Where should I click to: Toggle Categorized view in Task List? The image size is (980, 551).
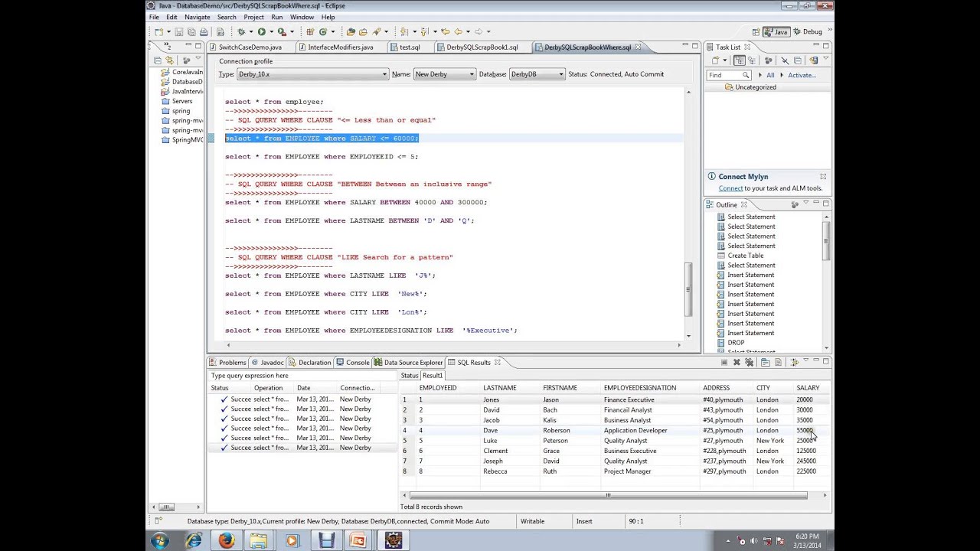click(x=740, y=60)
